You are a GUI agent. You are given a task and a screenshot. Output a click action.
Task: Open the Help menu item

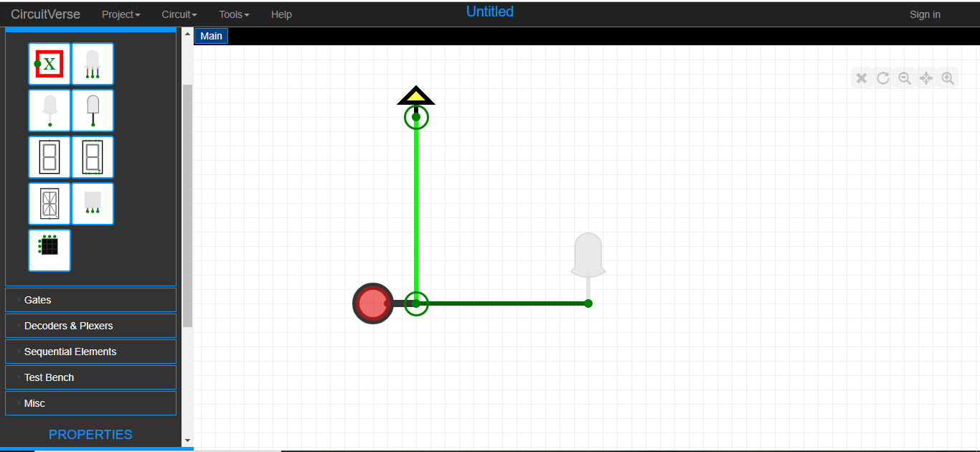(x=281, y=14)
